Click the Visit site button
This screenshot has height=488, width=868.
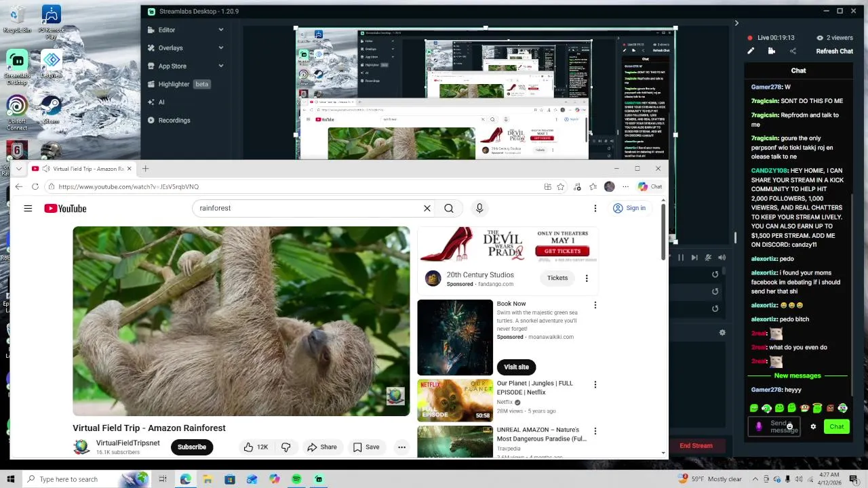[516, 367]
